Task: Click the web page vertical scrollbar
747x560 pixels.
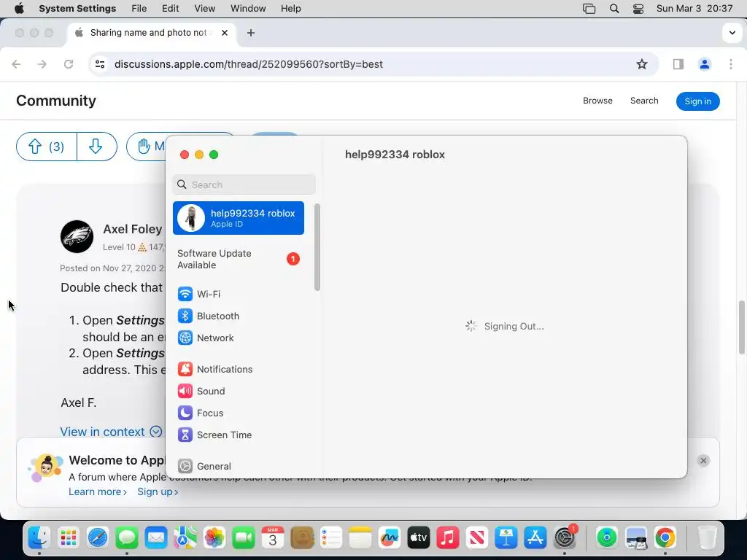Action: click(x=742, y=327)
